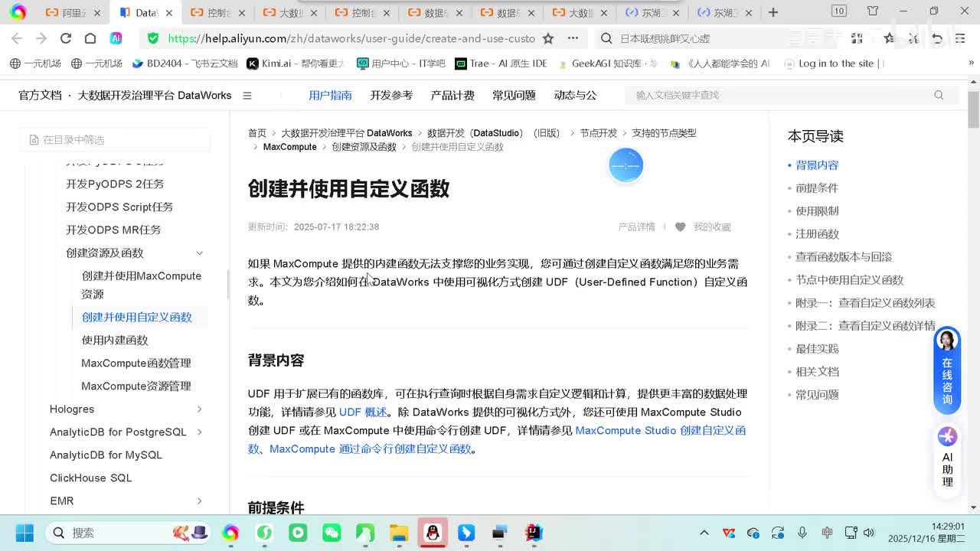Switch to the 阿里 browser tab
The image size is (980, 551).
(72, 12)
